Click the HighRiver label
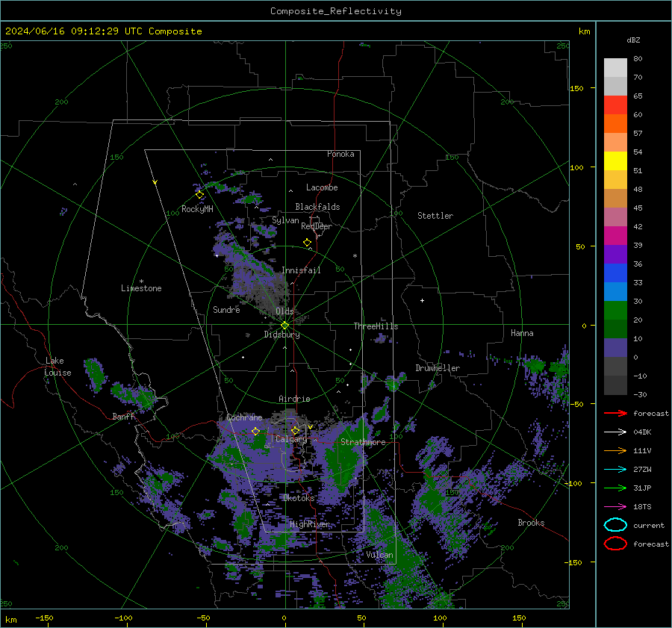This screenshot has height=628, width=672. pyautogui.click(x=310, y=524)
